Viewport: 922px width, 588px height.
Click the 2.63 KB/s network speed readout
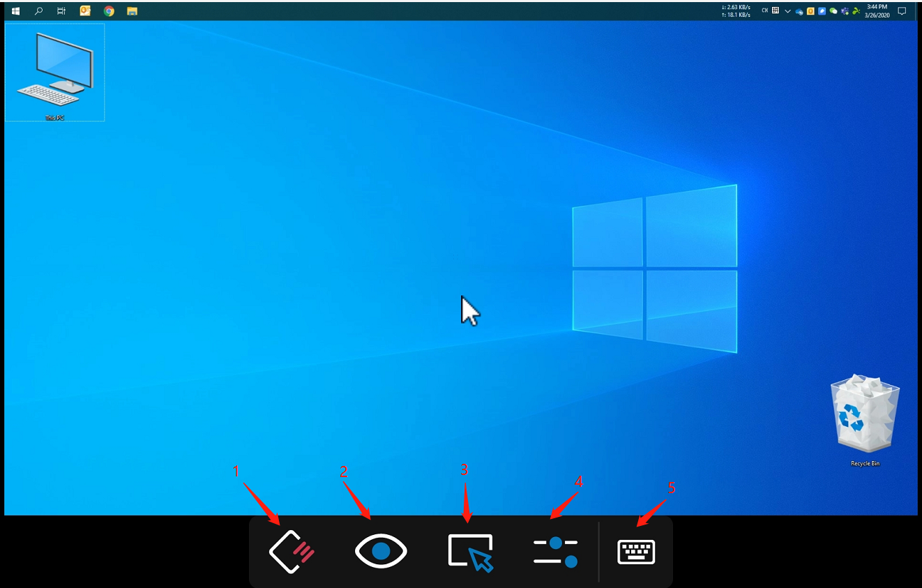click(x=736, y=7)
